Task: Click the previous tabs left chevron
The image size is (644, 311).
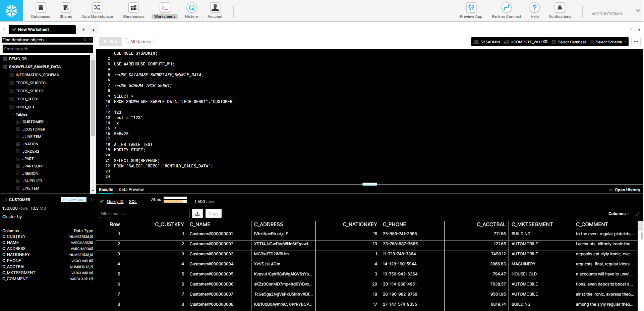Action: [4, 30]
